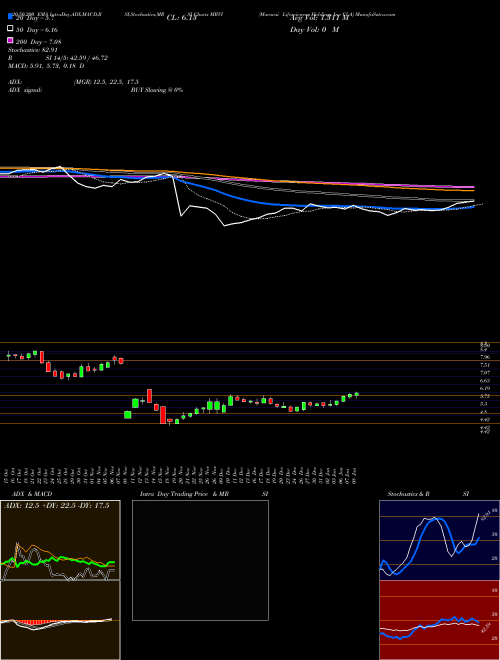Click the red RSI chart
500x660 pixels.
tap(439, 620)
